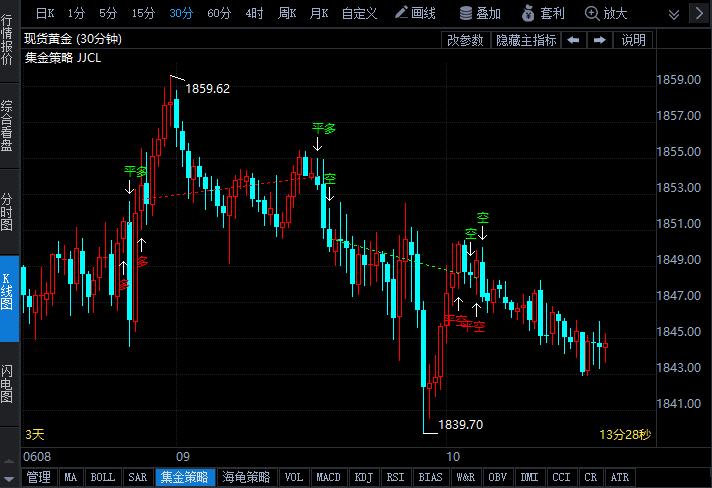Open the 综合看盘 sidebar tab
This screenshot has width=712, height=488.
click(7, 126)
